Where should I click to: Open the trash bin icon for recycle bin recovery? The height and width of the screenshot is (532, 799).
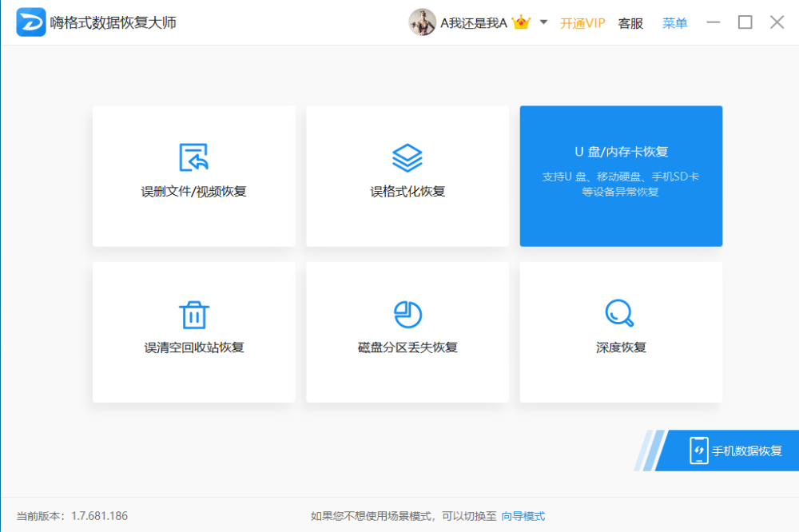(x=194, y=313)
